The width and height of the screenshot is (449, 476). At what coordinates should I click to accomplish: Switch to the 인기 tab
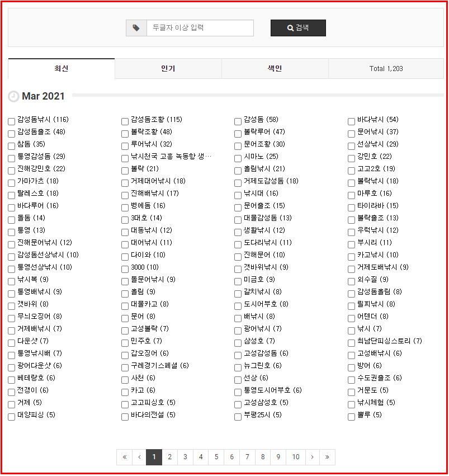[x=168, y=69]
